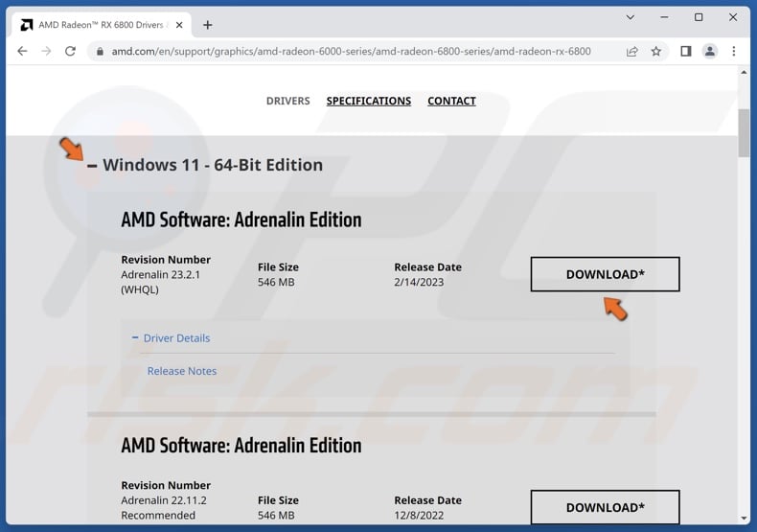Open the Chrome three-dot menu
The image size is (757, 532).
click(734, 51)
